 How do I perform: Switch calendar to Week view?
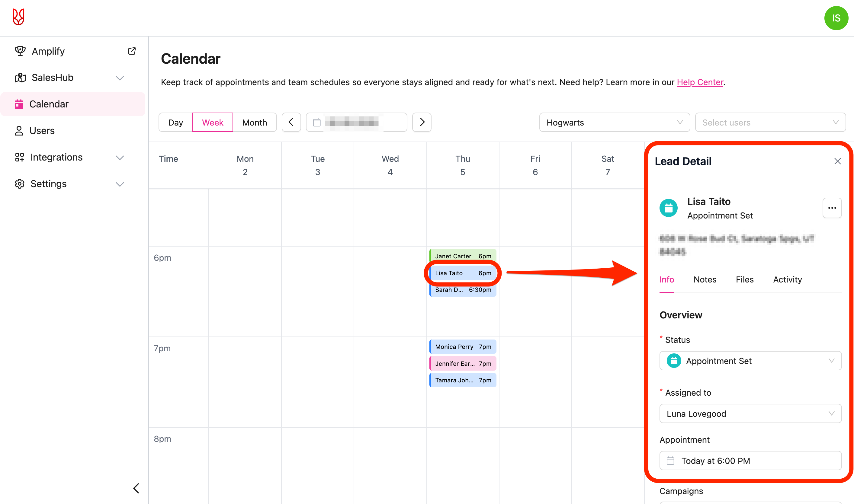tap(212, 122)
